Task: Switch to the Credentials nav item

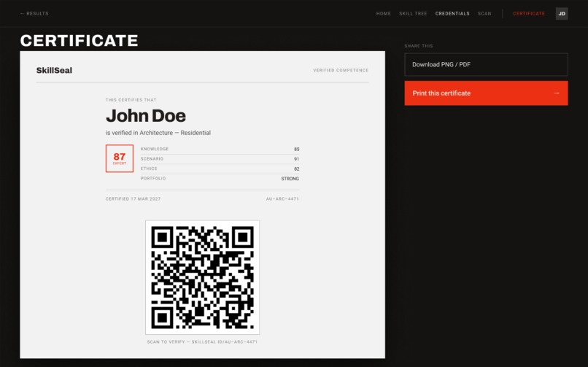Action: (452, 13)
